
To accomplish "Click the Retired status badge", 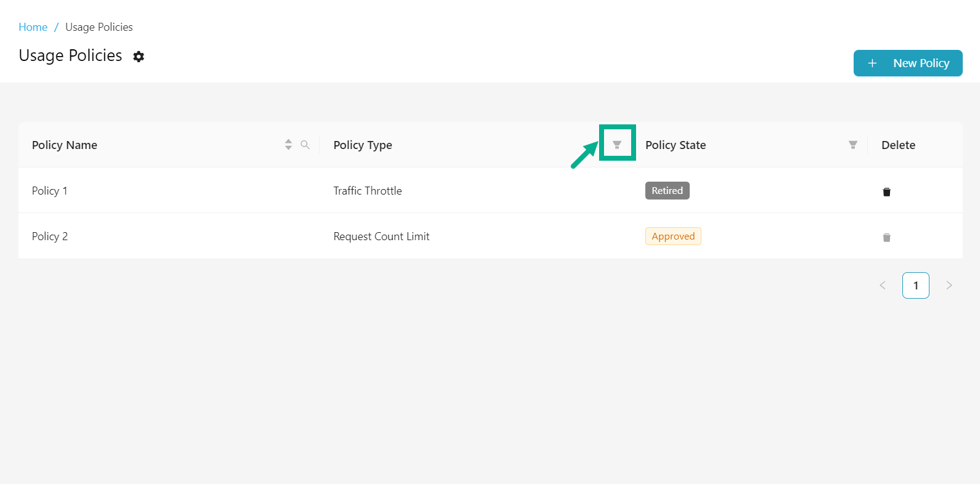I will 667,191.
